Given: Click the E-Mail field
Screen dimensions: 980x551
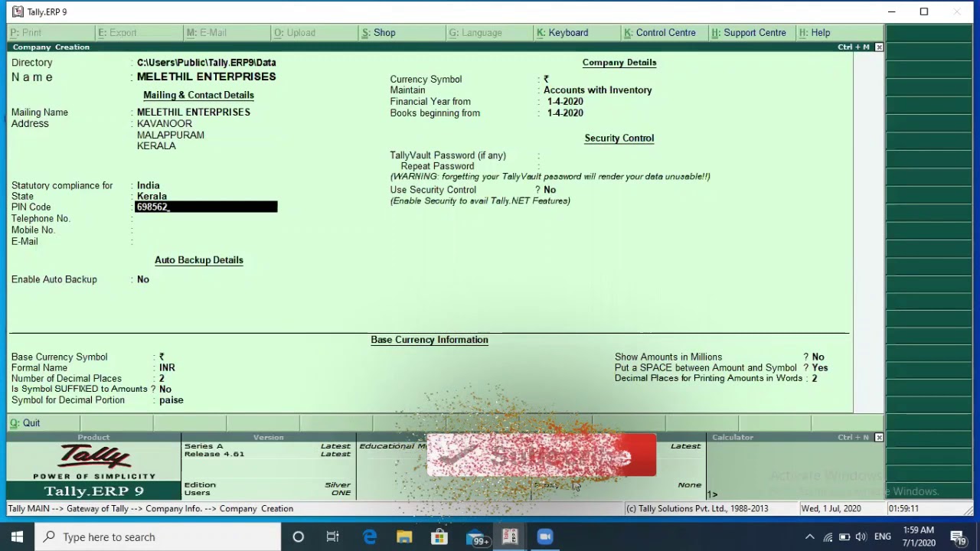Looking at the screenshot, I should pos(206,242).
